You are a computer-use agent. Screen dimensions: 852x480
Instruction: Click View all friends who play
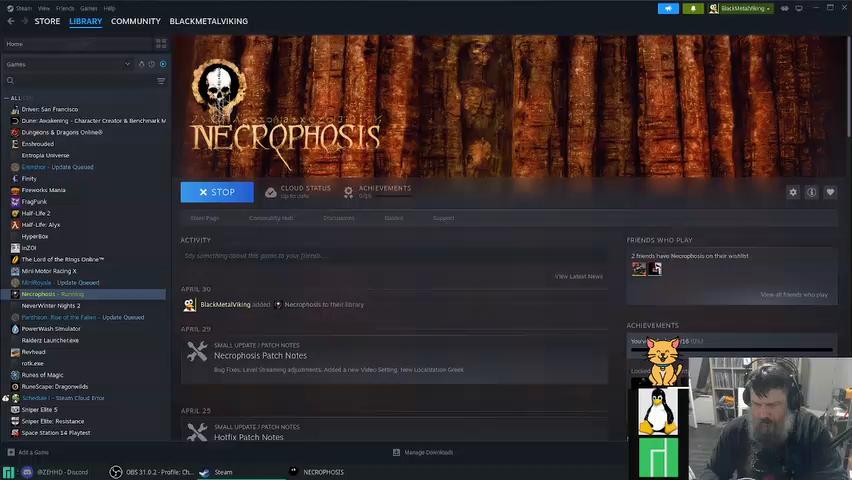tap(793, 294)
